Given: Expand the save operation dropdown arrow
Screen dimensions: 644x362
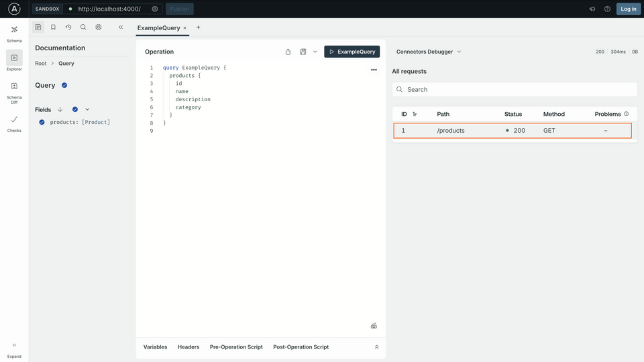Looking at the screenshot, I should (x=315, y=52).
